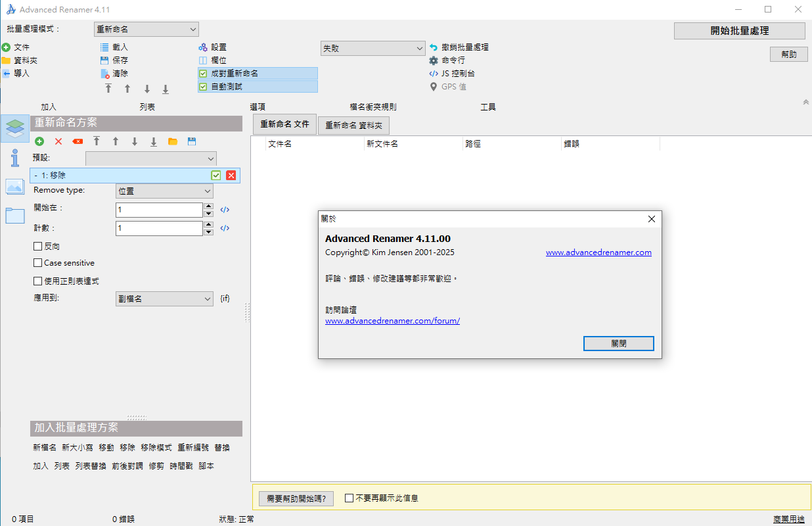Increase the 計數 value with up arrow
The width and height of the screenshot is (812, 526).
209,225
